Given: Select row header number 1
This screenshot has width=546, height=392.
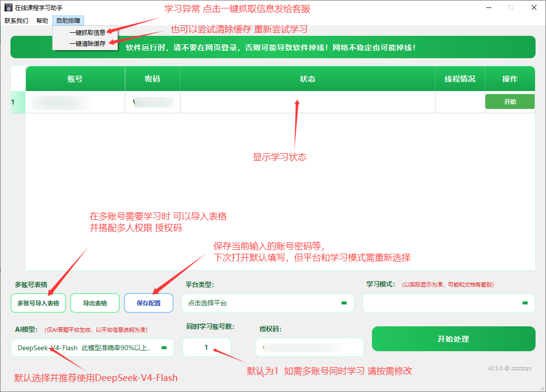Looking at the screenshot, I should 18,102.
